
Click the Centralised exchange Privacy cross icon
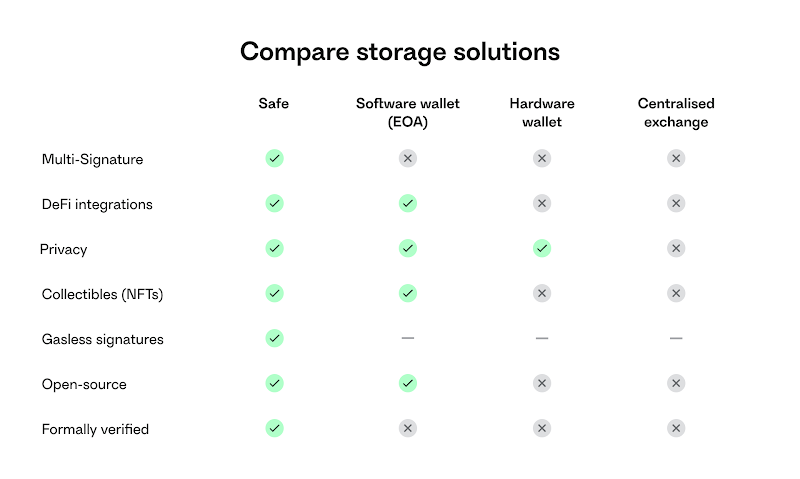(x=676, y=248)
